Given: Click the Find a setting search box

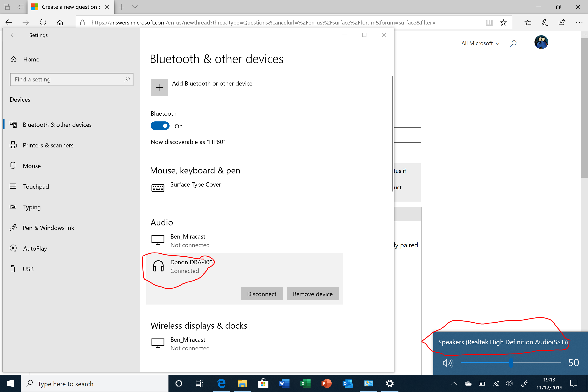Looking at the screenshot, I should click(x=71, y=80).
